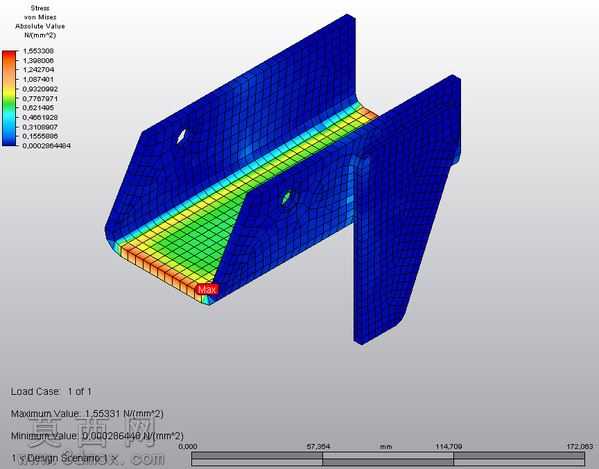Click the scale bar's 114,709 mark
Viewport: 599px width, 469px height.
pyautogui.click(x=449, y=446)
